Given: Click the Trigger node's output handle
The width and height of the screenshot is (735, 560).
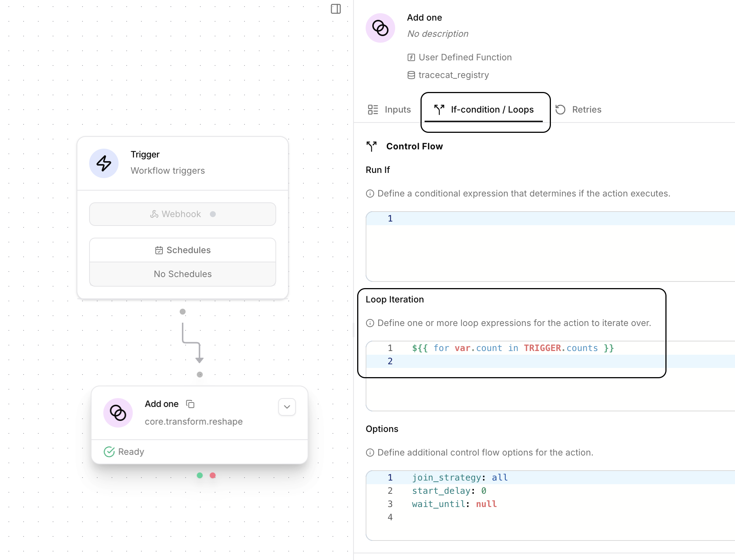Looking at the screenshot, I should point(183,312).
